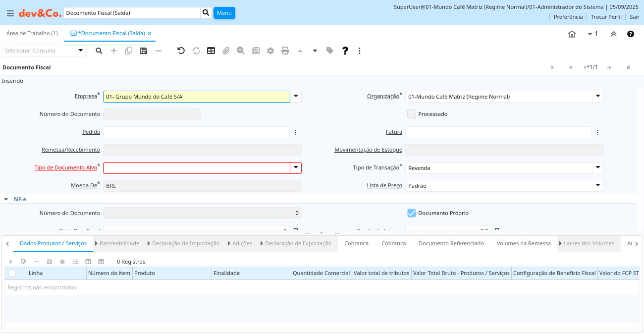Click the magnifier Find record icon
Screen dimensions: 644x334
(x=99, y=51)
